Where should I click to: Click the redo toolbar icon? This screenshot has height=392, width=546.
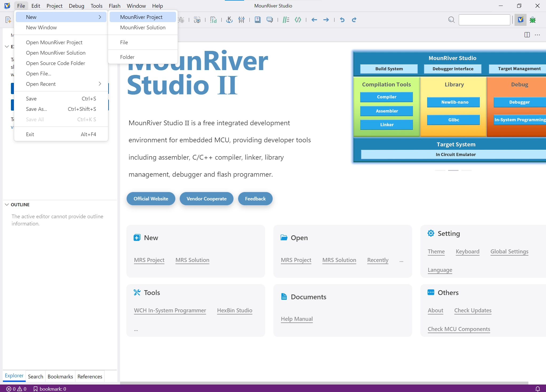coord(354,20)
